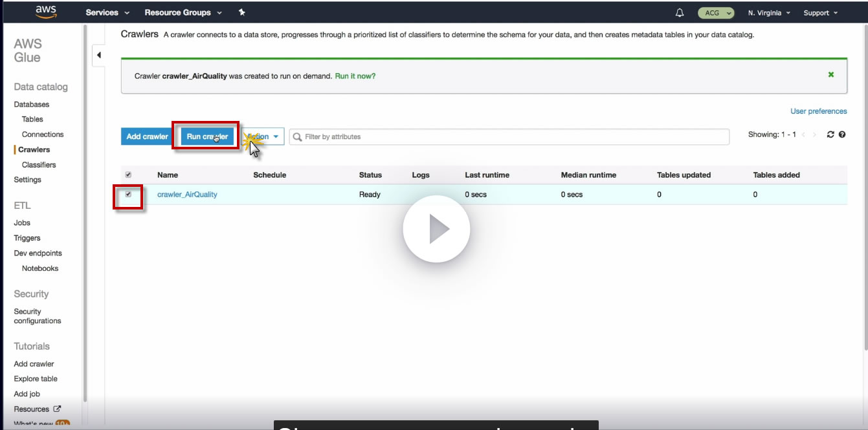Click the Ready status cell

370,194
